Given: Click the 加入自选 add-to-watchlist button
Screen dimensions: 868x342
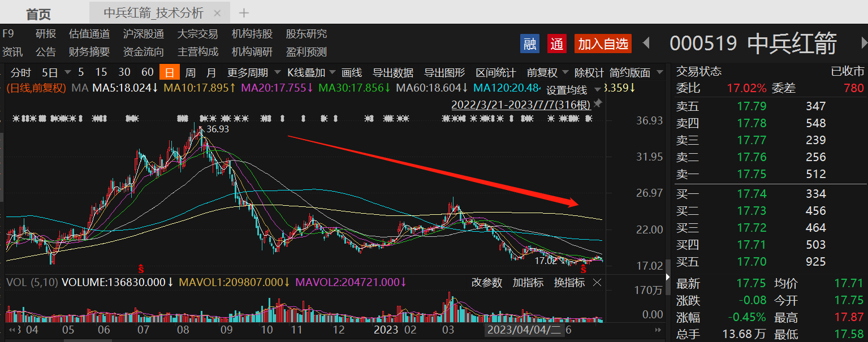Looking at the screenshot, I should pyautogui.click(x=603, y=44).
